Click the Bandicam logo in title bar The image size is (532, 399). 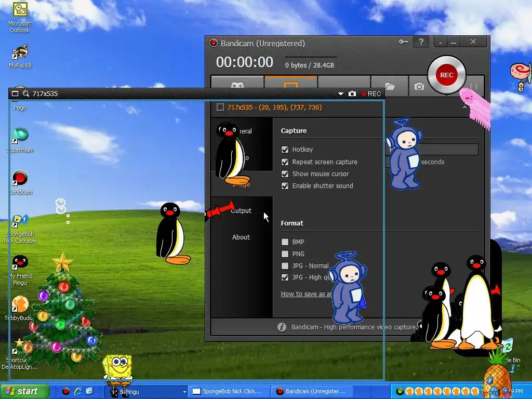click(214, 43)
